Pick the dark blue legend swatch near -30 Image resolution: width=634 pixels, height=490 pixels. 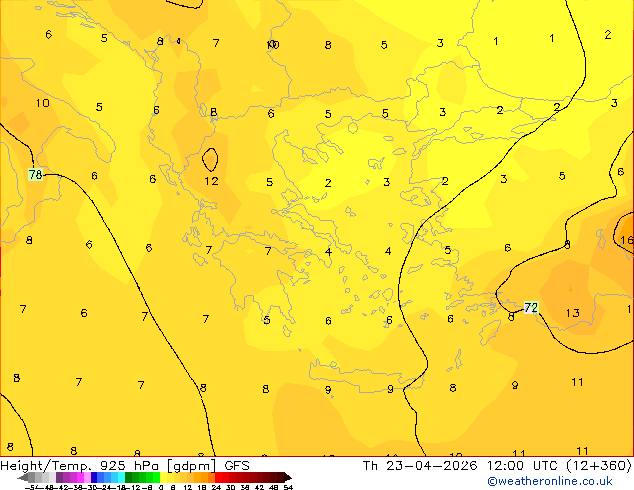94,478
